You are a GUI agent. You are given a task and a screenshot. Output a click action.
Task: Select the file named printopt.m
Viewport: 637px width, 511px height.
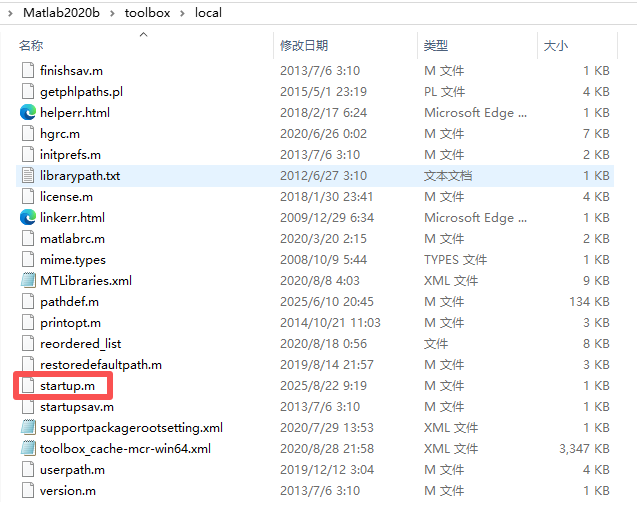(70, 323)
